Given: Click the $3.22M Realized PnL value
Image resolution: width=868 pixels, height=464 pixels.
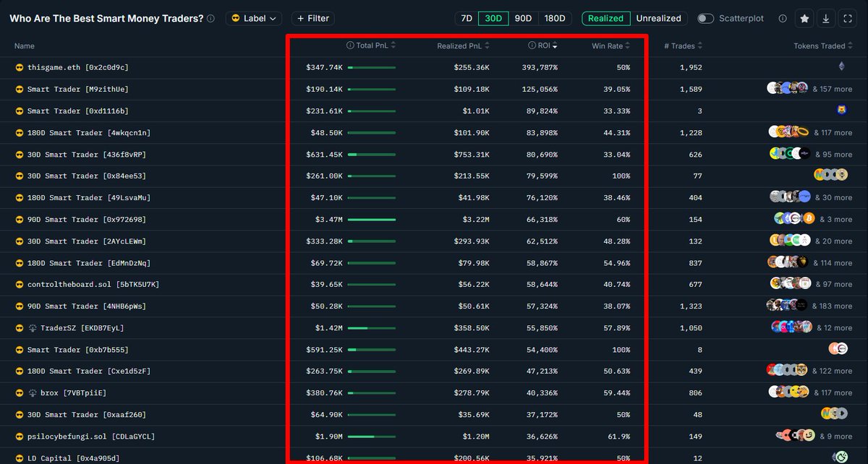Looking at the screenshot, I should (475, 219).
